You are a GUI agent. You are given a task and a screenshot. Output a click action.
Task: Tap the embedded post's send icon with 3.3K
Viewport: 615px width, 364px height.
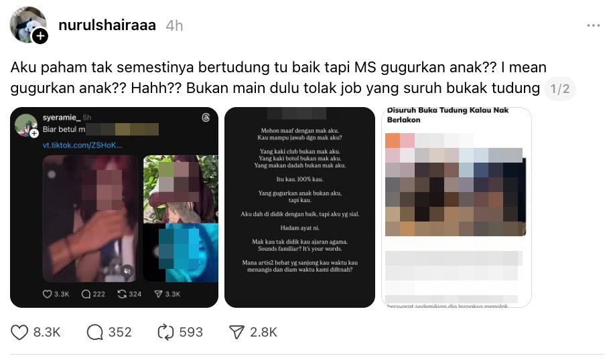pos(159,294)
